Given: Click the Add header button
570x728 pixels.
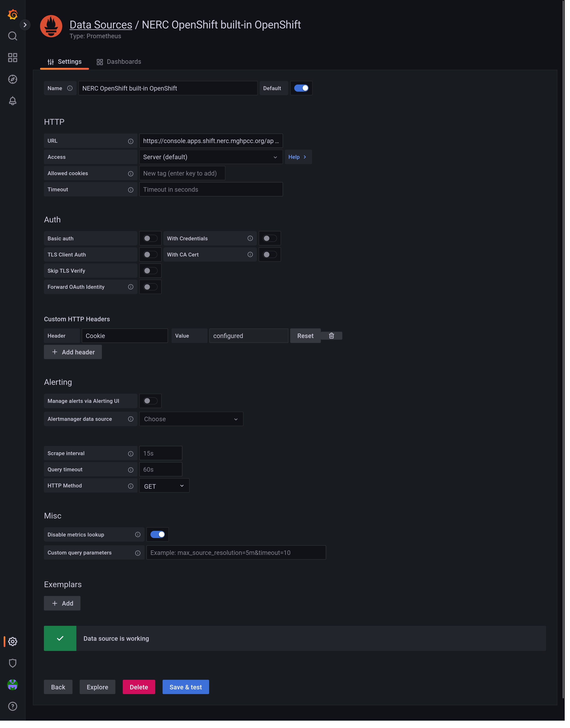Looking at the screenshot, I should click(73, 355).
